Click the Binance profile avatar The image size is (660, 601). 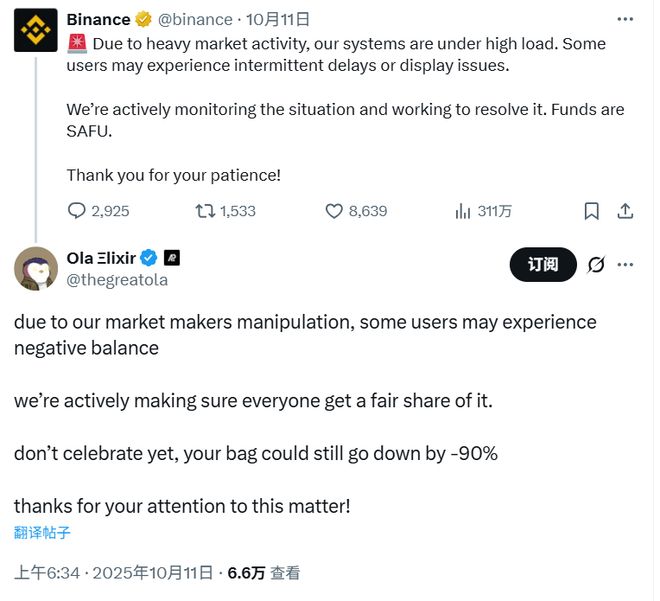point(35,30)
